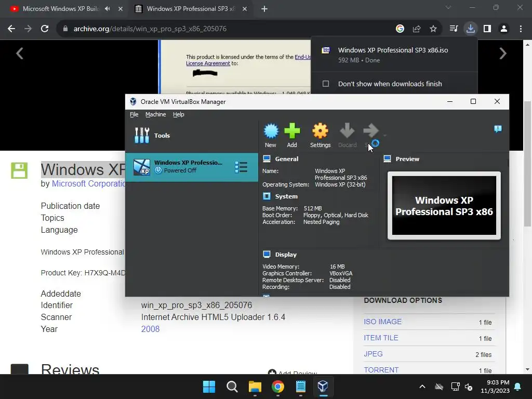This screenshot has width=532, height=399.
Task: Switch to Microsoft Windows XP YouTube tab
Action: 61,9
